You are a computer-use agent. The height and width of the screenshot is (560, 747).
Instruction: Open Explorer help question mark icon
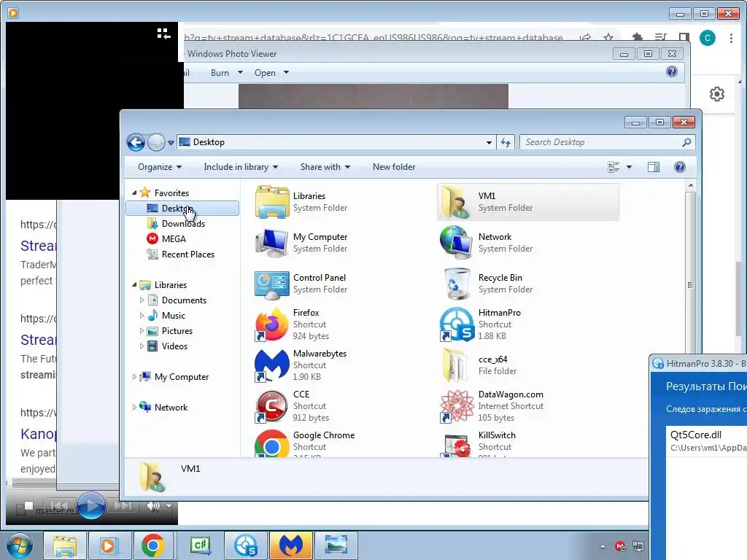click(680, 167)
